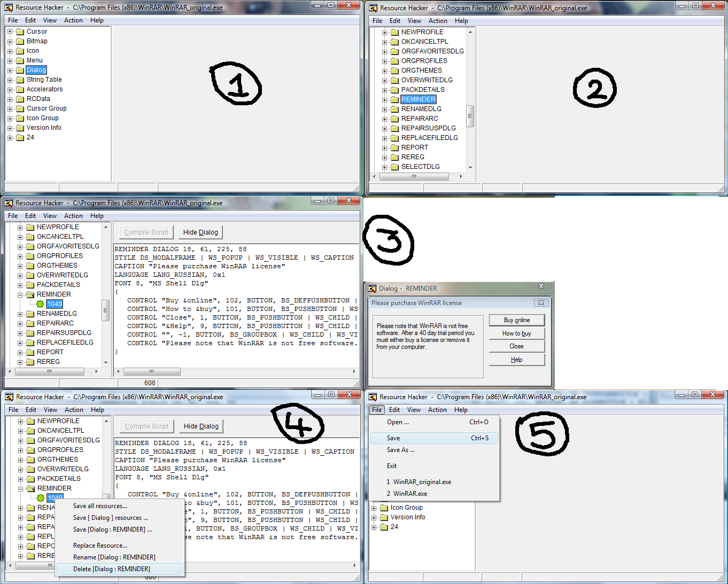Expand the Icon tree node below Bitmap
Screen dimensions: 728x584
point(10,51)
